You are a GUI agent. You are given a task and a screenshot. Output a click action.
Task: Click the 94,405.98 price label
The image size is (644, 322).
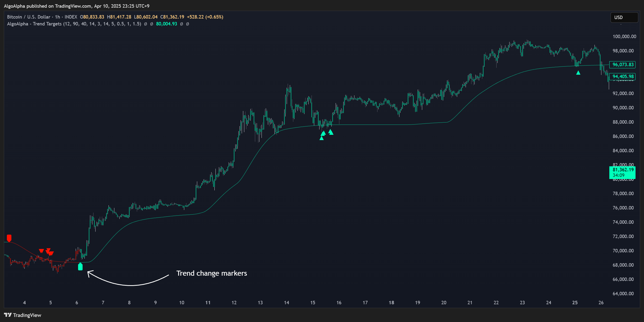click(x=623, y=77)
